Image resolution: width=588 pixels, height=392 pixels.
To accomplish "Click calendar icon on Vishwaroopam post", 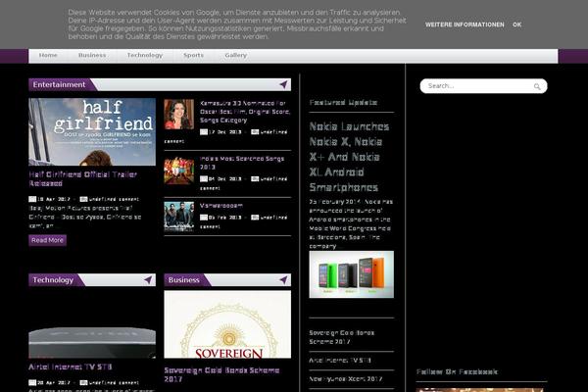I will (x=204, y=218).
